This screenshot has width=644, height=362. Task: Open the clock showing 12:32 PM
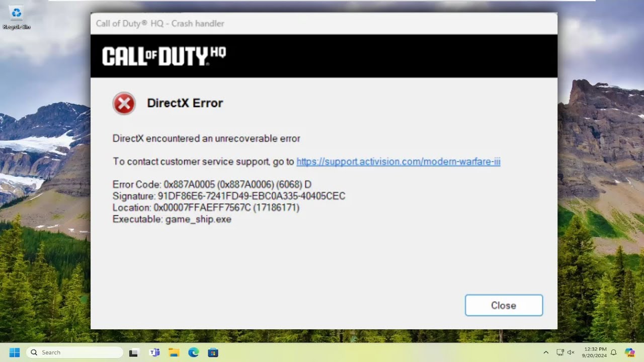point(596,352)
